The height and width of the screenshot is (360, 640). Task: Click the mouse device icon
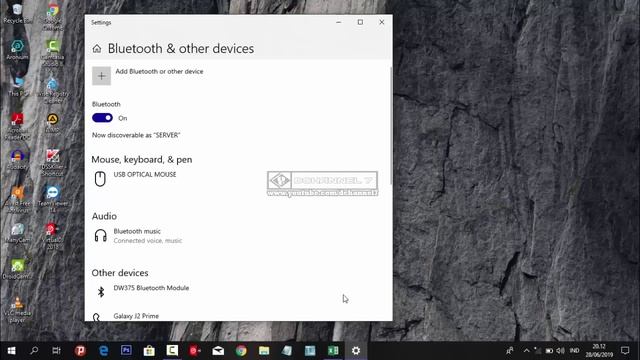pyautogui.click(x=100, y=179)
